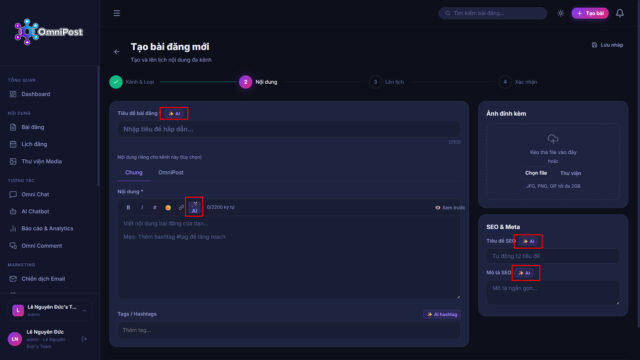Generate SEO title with its AI button
This screenshot has height=360, width=640.
[529, 241]
